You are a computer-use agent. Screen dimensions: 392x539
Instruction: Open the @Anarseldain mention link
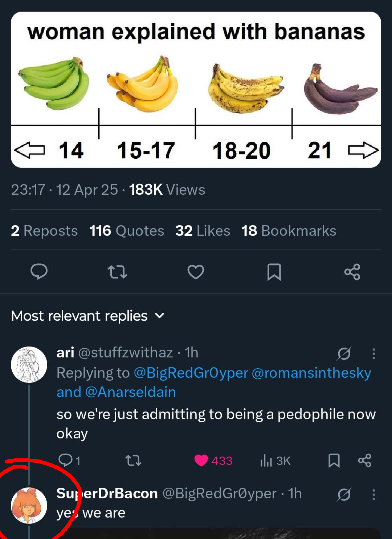pyautogui.click(x=130, y=392)
